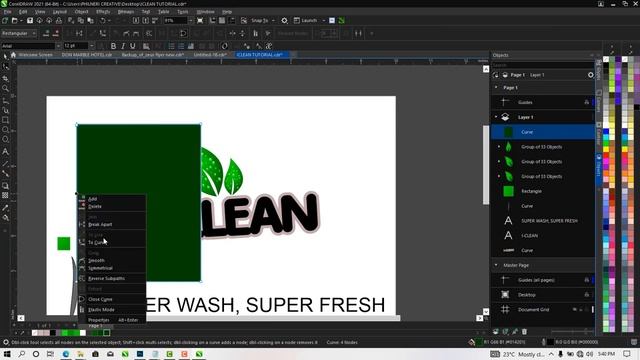The image size is (640, 360).
Task: Open the Snap To dropdown
Action: [273, 20]
